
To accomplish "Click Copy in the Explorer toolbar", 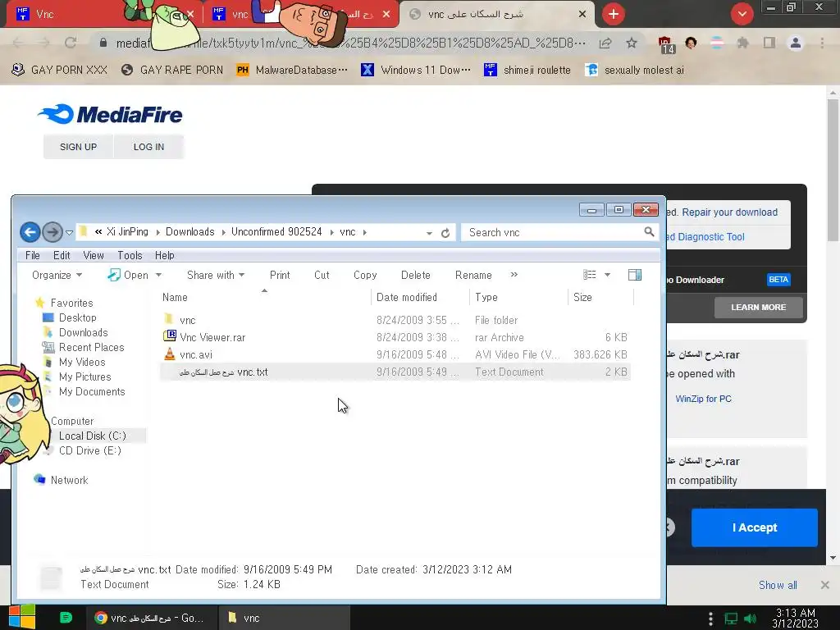I will tap(365, 275).
